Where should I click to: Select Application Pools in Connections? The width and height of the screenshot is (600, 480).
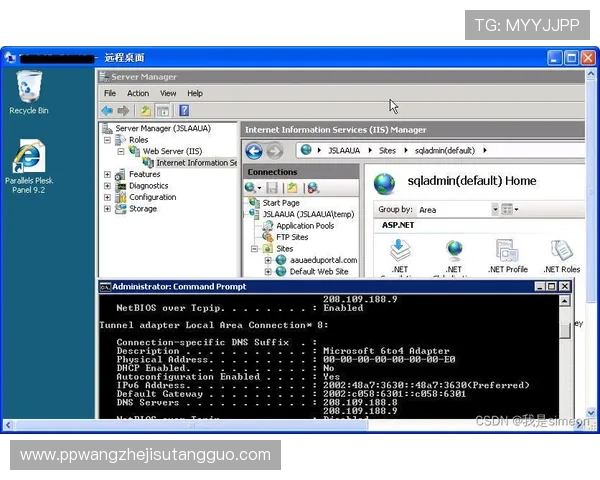click(305, 226)
